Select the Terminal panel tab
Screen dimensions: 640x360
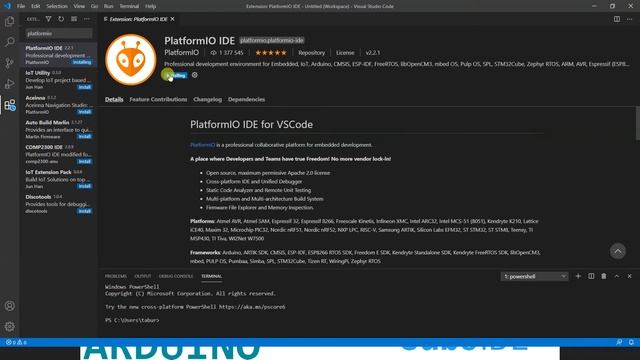point(211,276)
